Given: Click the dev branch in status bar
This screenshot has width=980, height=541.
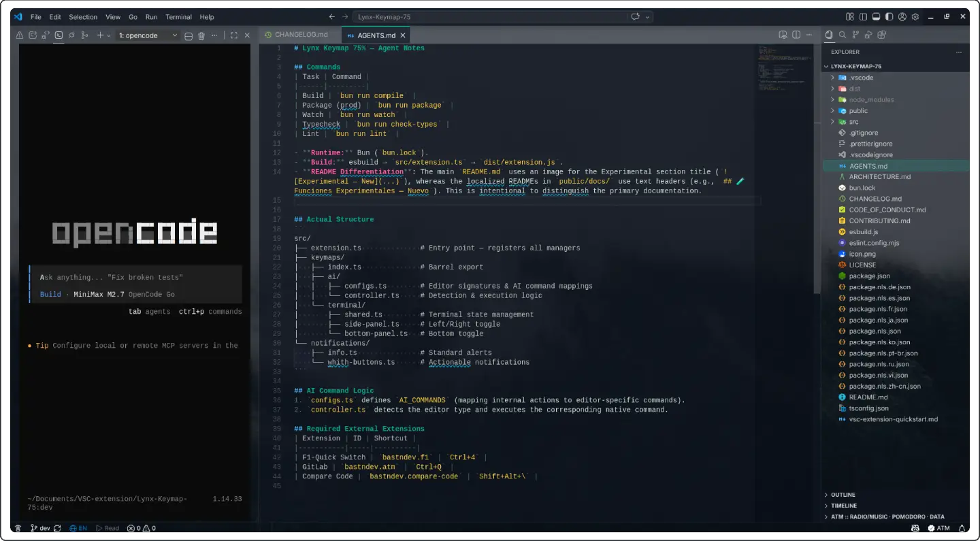Looking at the screenshot, I should [40, 528].
